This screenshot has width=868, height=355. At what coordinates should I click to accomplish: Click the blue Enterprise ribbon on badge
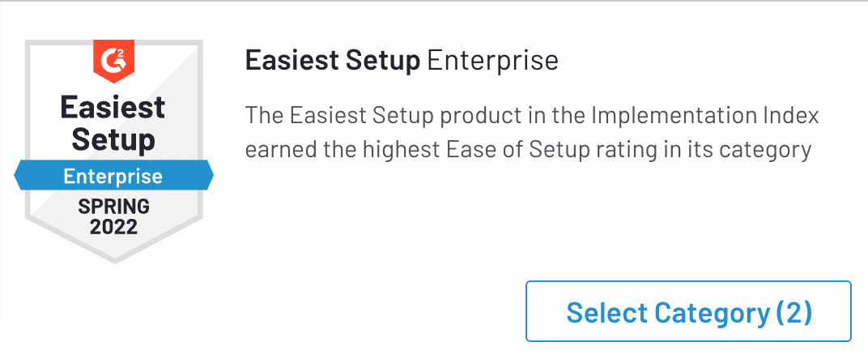click(113, 176)
